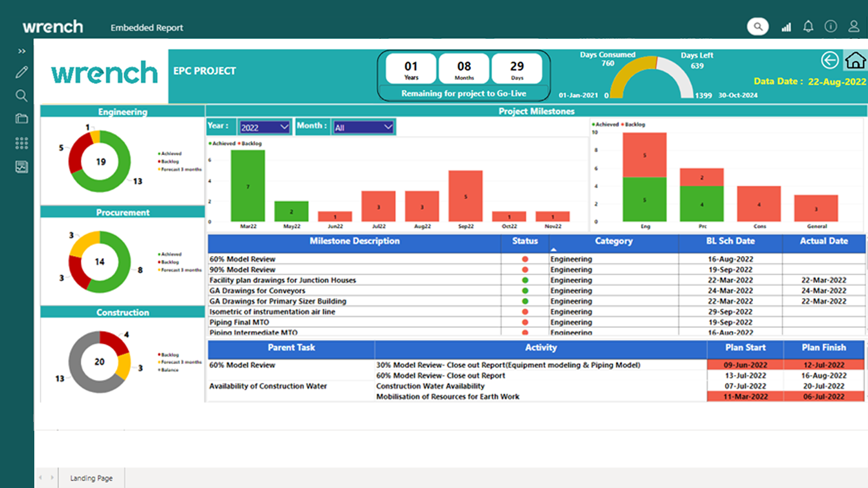Click the Parent Task column header
The width and height of the screenshot is (868, 488).
coord(291,348)
